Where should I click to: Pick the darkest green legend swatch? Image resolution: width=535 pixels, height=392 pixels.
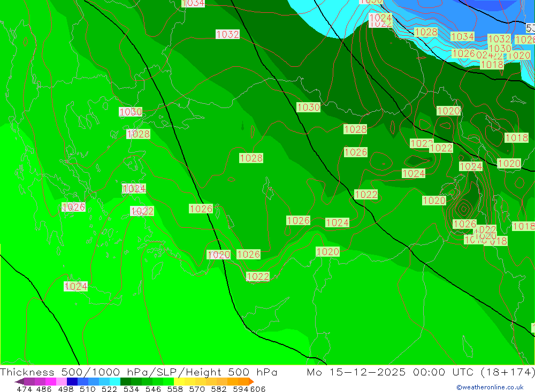point(126,381)
